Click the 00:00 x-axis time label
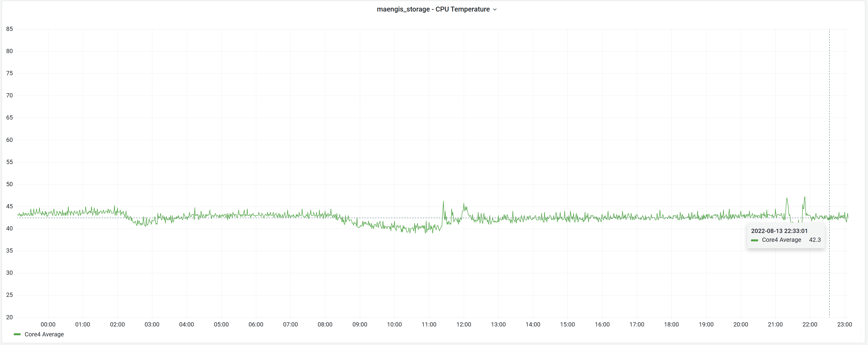This screenshot has width=868, height=345. (x=48, y=324)
